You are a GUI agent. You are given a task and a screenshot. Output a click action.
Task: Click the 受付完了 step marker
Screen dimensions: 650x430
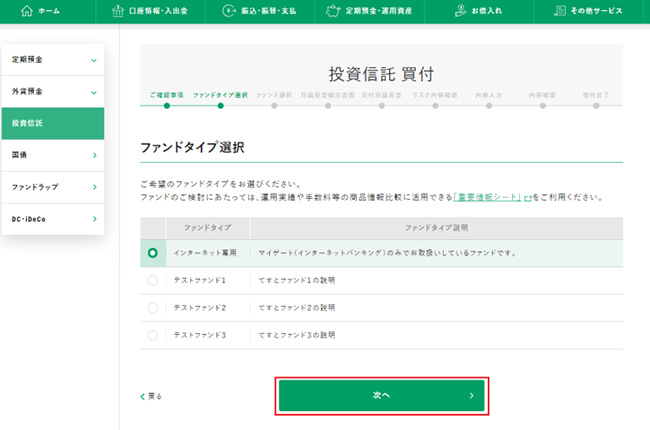coord(596,106)
